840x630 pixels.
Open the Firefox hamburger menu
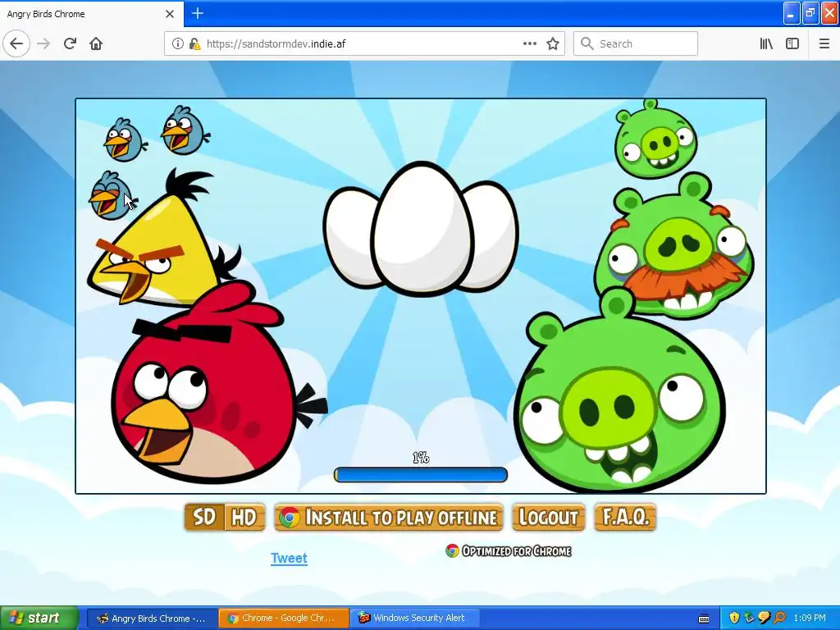click(x=824, y=43)
